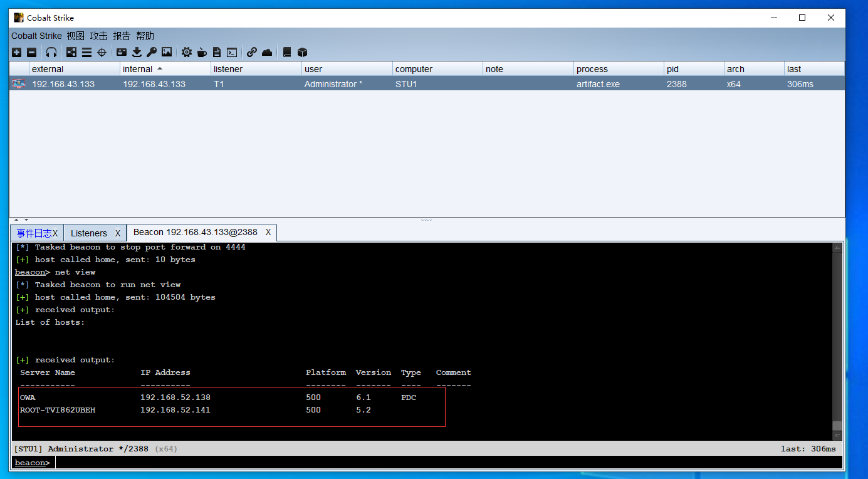This screenshot has width=868, height=479.
Task: Sort sessions by the user column header
Action: 347,69
